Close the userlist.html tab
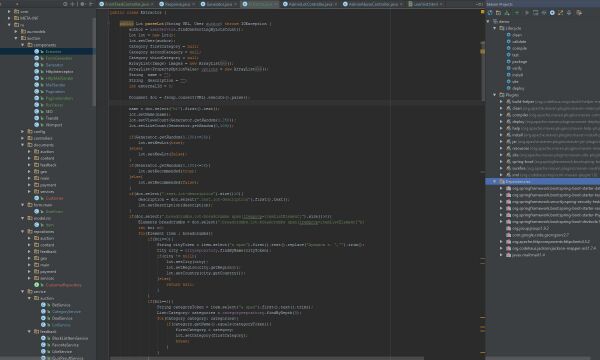600x360 pixels. pyautogui.click(x=441, y=4)
